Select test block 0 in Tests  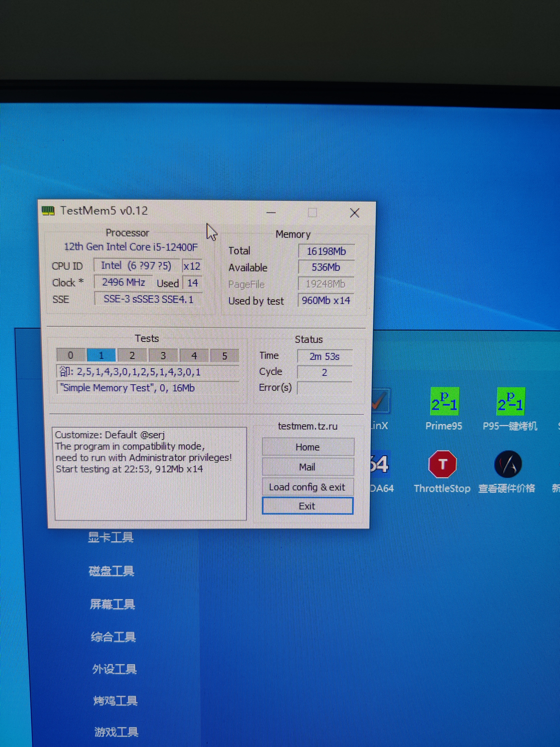point(71,355)
